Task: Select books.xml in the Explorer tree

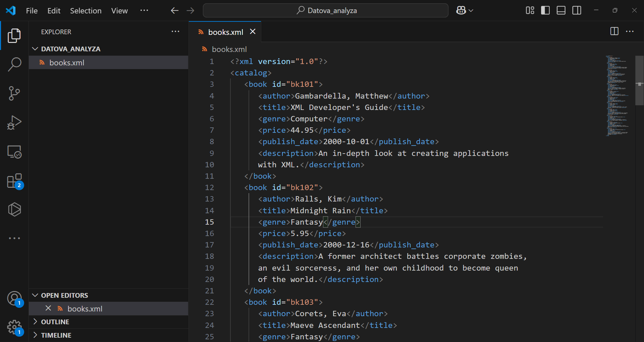Action: tap(109, 63)
